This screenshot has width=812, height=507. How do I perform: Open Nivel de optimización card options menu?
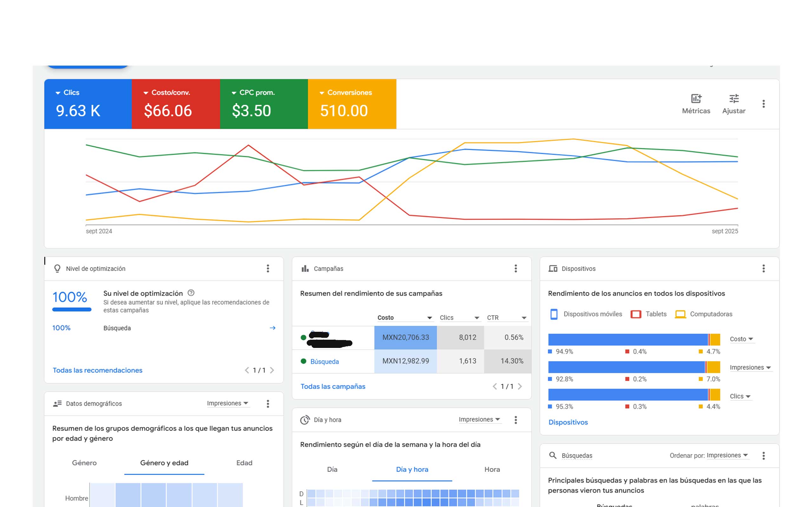click(x=268, y=269)
